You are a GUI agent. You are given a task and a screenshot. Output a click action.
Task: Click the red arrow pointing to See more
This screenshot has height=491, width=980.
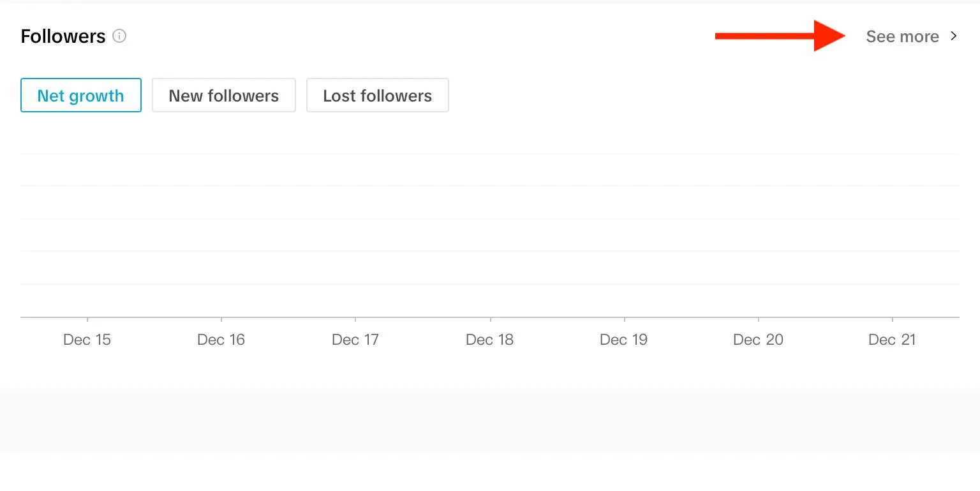click(780, 36)
